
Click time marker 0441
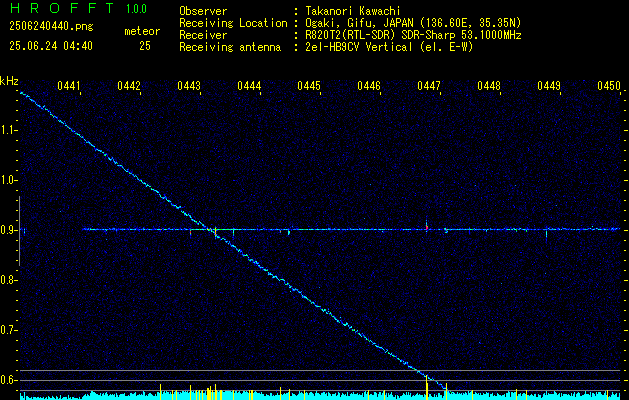pyautogui.click(x=69, y=85)
